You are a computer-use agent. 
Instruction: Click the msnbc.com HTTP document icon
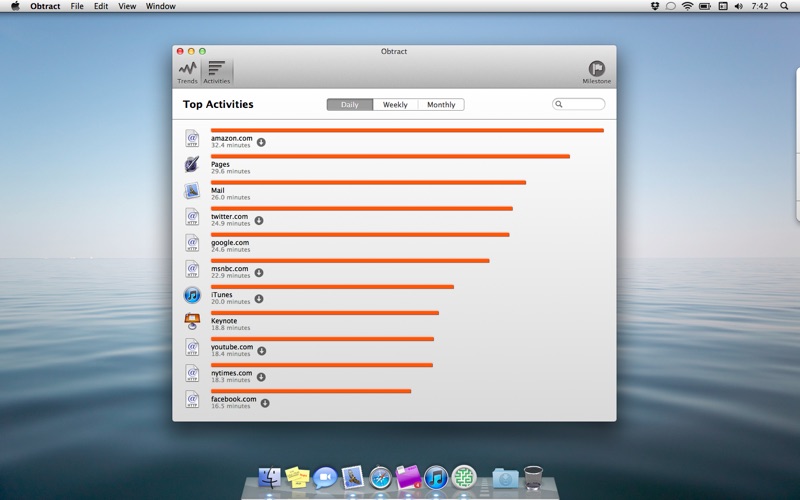pyautogui.click(x=192, y=268)
